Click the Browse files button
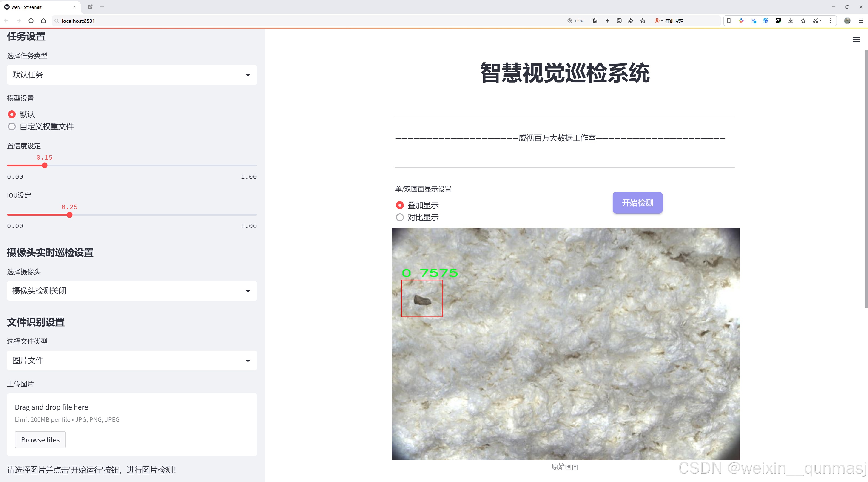The height and width of the screenshot is (482, 868). [x=40, y=439]
